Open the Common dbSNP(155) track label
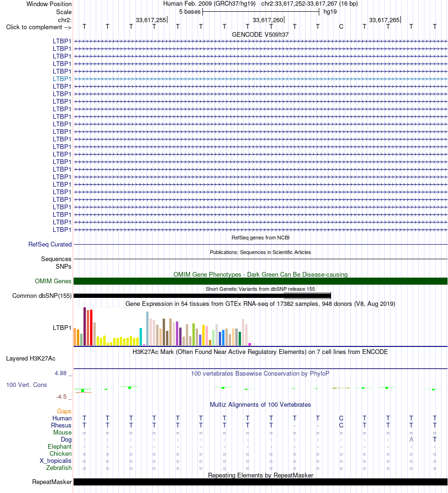Image resolution: width=448 pixels, height=493 pixels. [x=42, y=296]
